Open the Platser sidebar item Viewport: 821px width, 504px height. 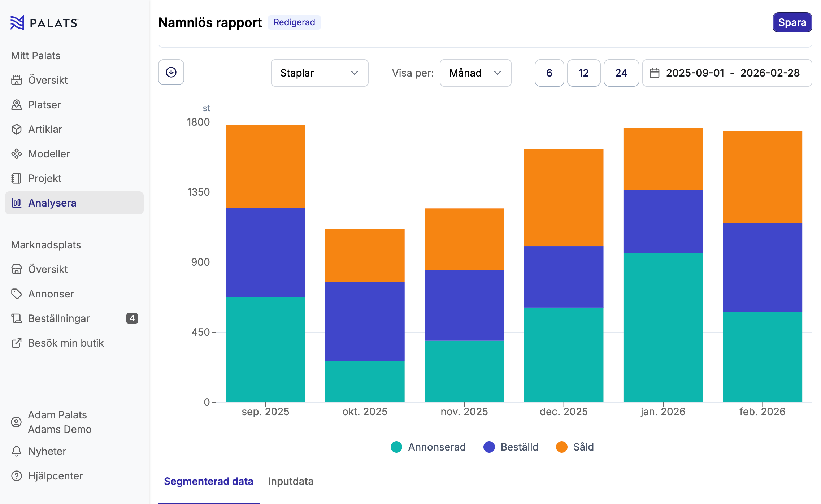[x=44, y=105]
